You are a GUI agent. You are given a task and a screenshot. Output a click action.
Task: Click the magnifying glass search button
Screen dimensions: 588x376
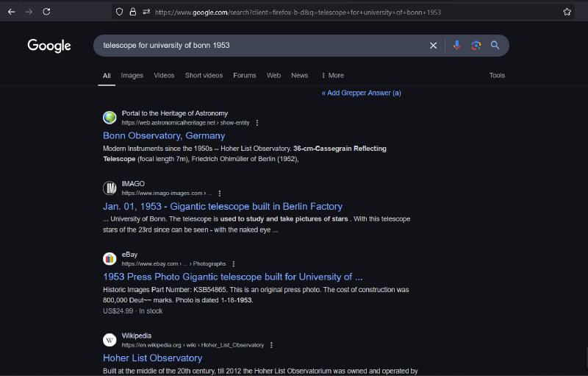click(x=495, y=46)
